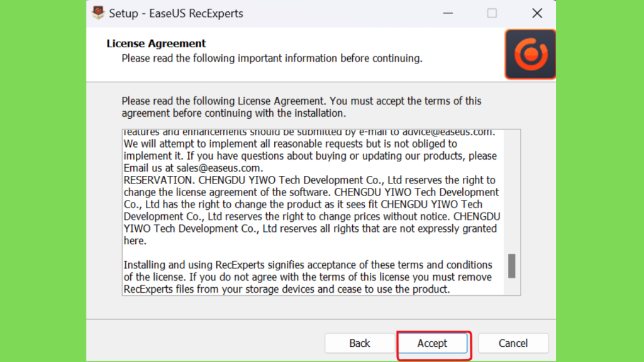644x362 pixels.
Task: Go back to the previous setup step
Action: [359, 343]
